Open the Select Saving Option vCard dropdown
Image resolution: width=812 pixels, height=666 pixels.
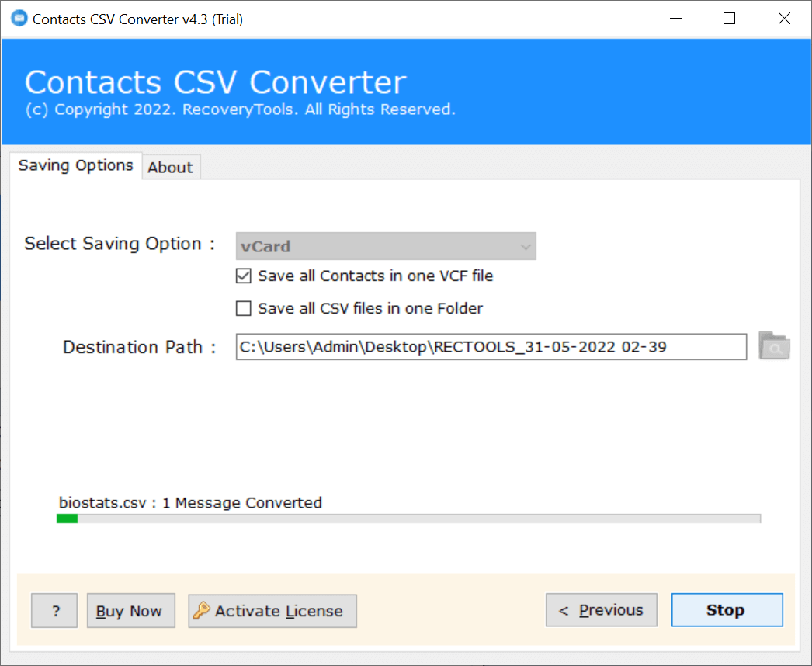(386, 246)
